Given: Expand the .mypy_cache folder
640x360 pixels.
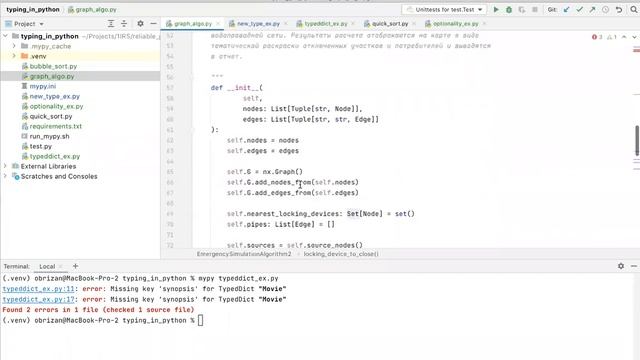Looking at the screenshot, I should tap(14, 46).
